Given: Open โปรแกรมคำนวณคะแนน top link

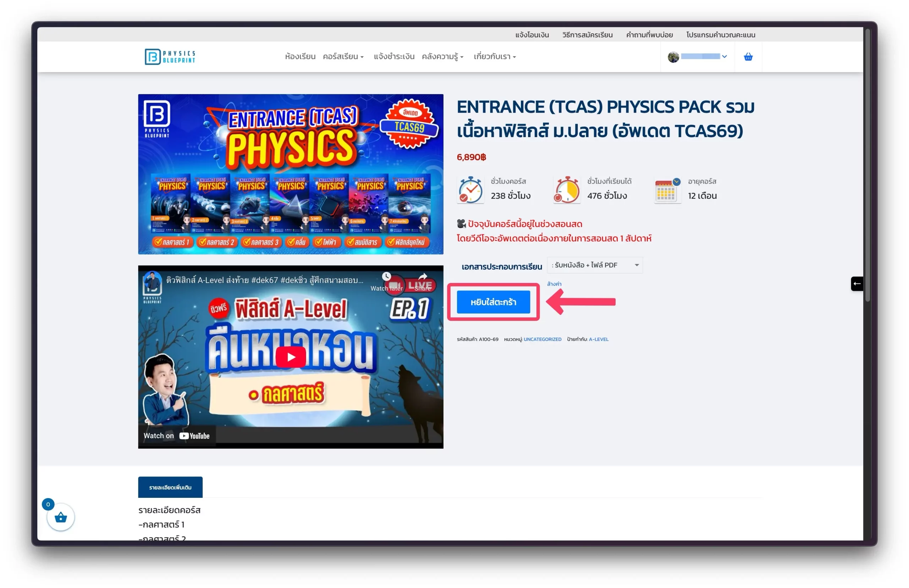Looking at the screenshot, I should tap(720, 35).
